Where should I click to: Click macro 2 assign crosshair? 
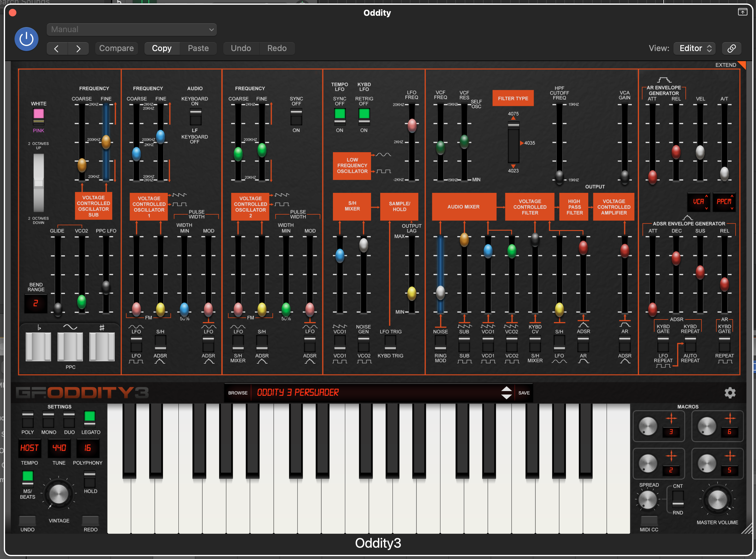coord(671,456)
